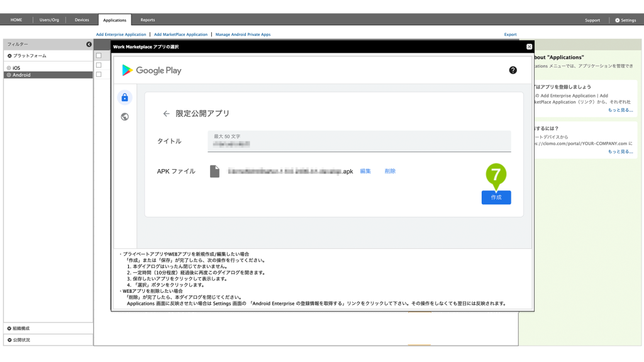This screenshot has width=644, height=362.
Task: Select the iOS platform radio button
Action: click(x=9, y=68)
